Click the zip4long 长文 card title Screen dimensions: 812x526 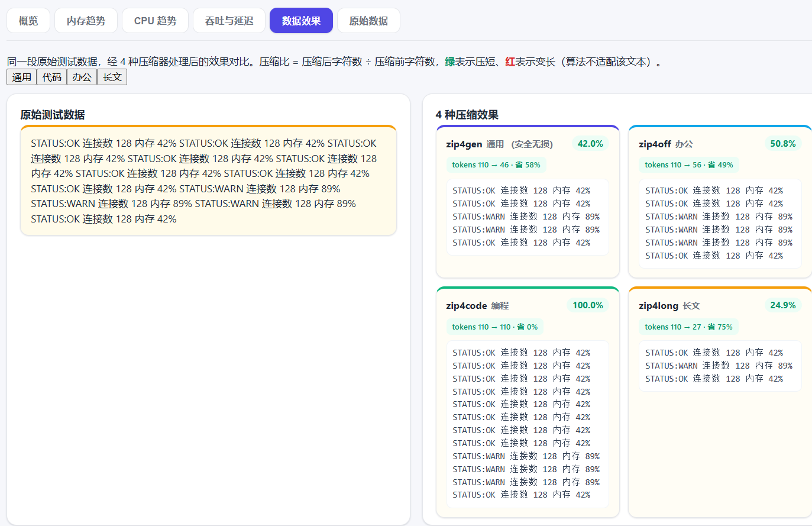[669, 306]
